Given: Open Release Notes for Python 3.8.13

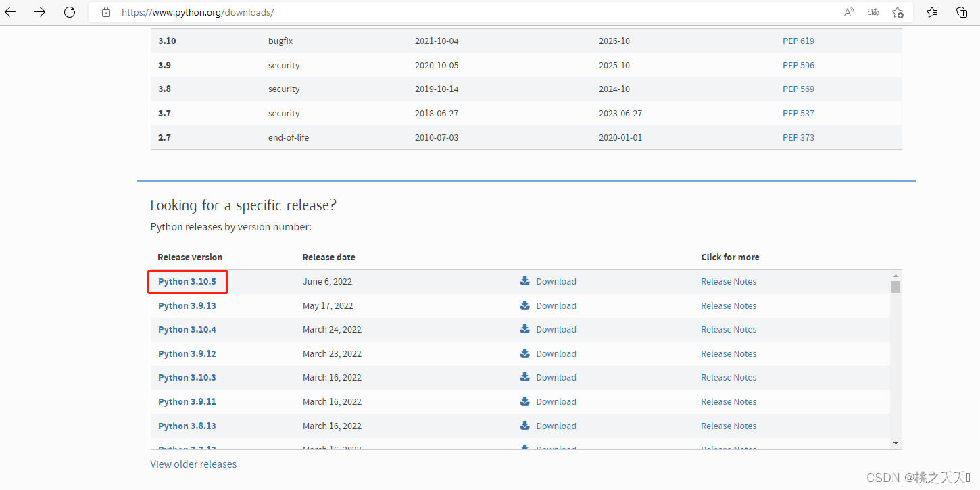Looking at the screenshot, I should [729, 426].
